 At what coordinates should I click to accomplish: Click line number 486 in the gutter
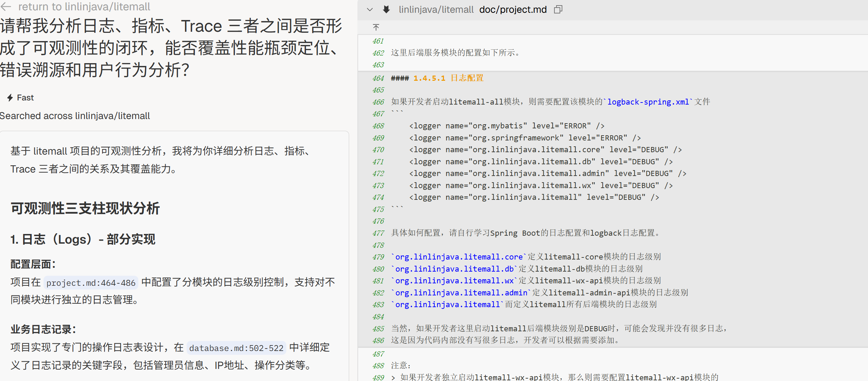[378, 341]
